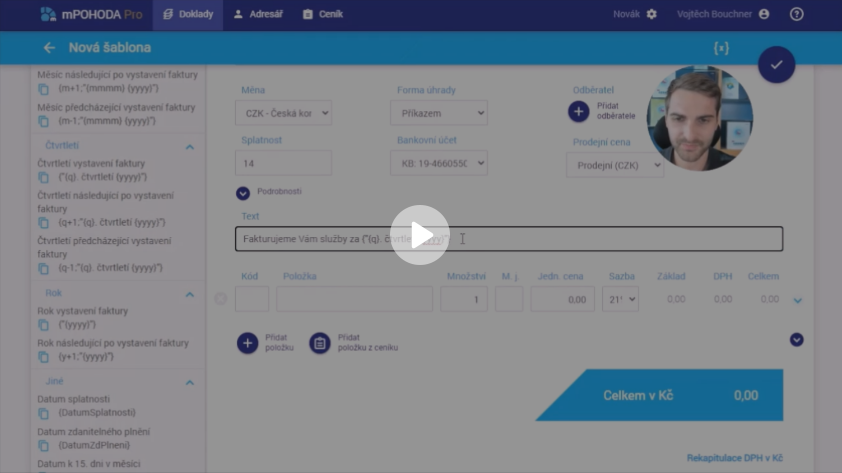Open the help question mark icon
Screen dimensions: 842x473
tap(796, 14)
